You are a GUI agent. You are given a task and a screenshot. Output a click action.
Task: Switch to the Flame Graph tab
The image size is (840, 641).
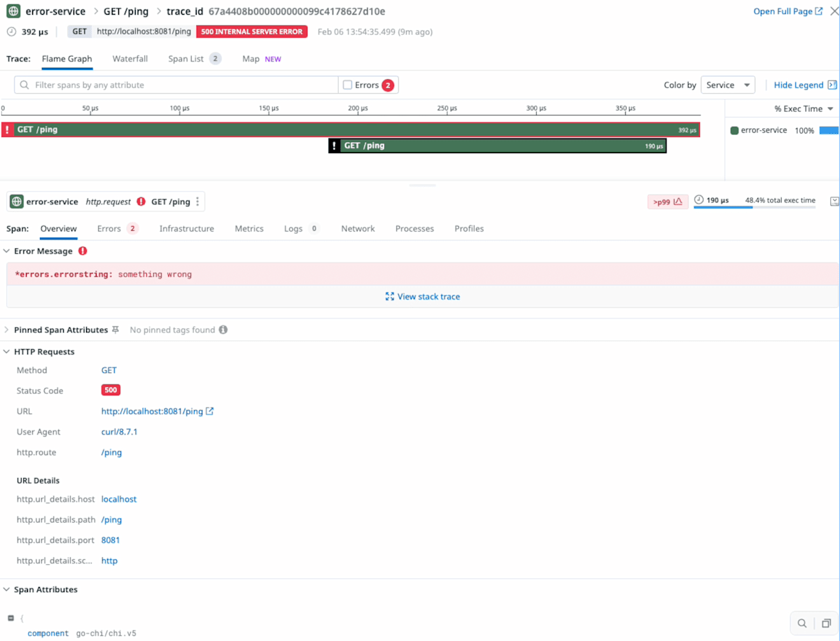coord(67,59)
